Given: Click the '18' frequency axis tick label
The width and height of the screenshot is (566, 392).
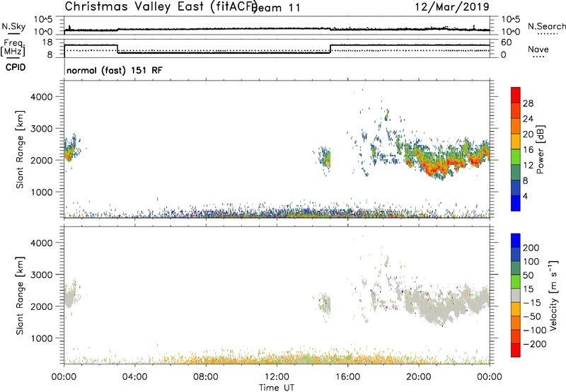Looking at the screenshot, I should pyautogui.click(x=47, y=42).
